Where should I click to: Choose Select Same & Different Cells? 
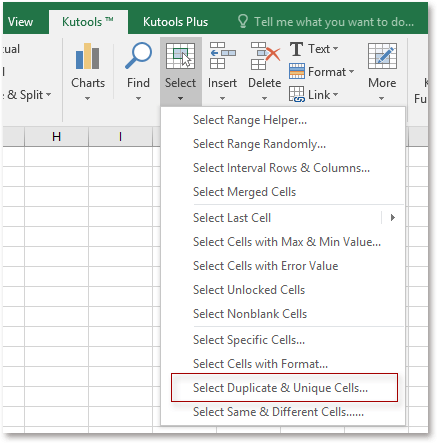pos(283,412)
